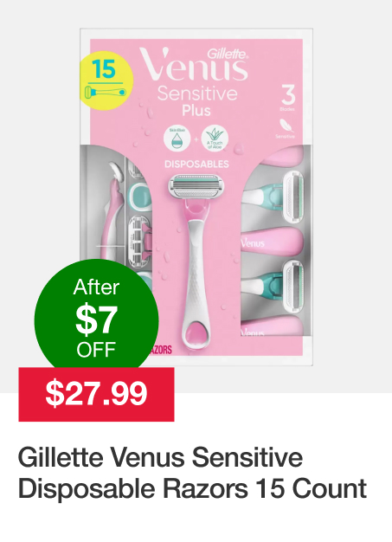Click the 3 Blades label on package

coord(288,98)
